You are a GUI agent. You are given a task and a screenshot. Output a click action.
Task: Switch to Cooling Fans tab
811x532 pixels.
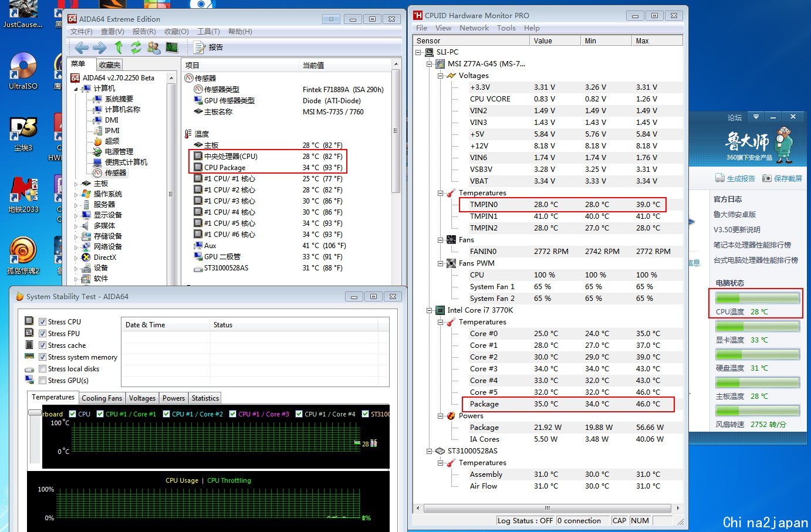click(102, 398)
